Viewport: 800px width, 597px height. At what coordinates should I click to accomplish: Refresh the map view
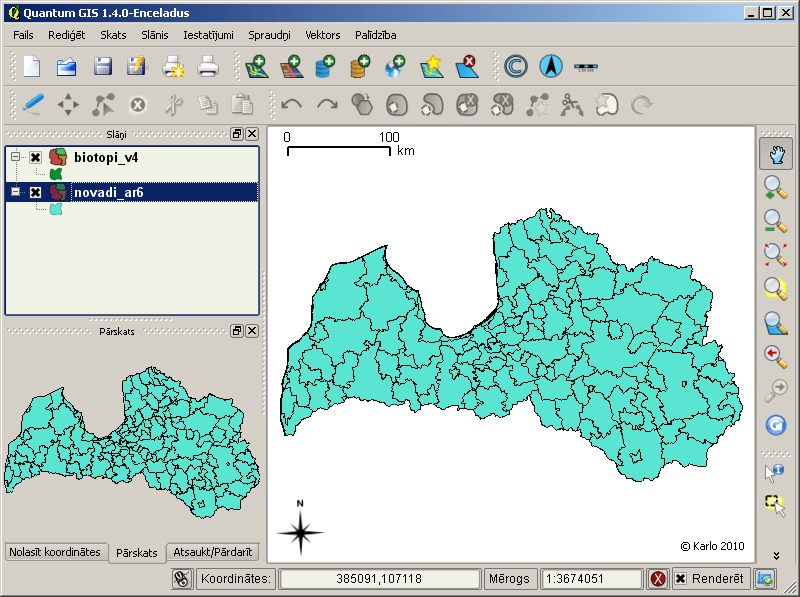pos(776,425)
